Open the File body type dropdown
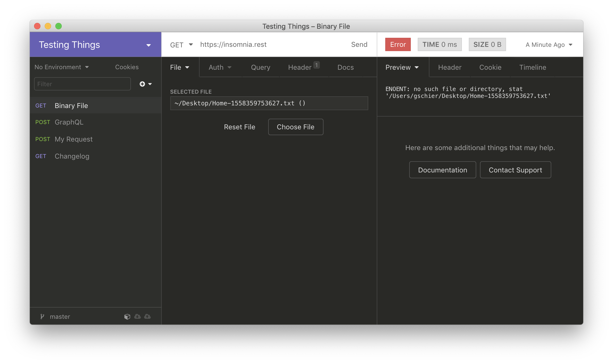This screenshot has width=613, height=364. [x=180, y=67]
